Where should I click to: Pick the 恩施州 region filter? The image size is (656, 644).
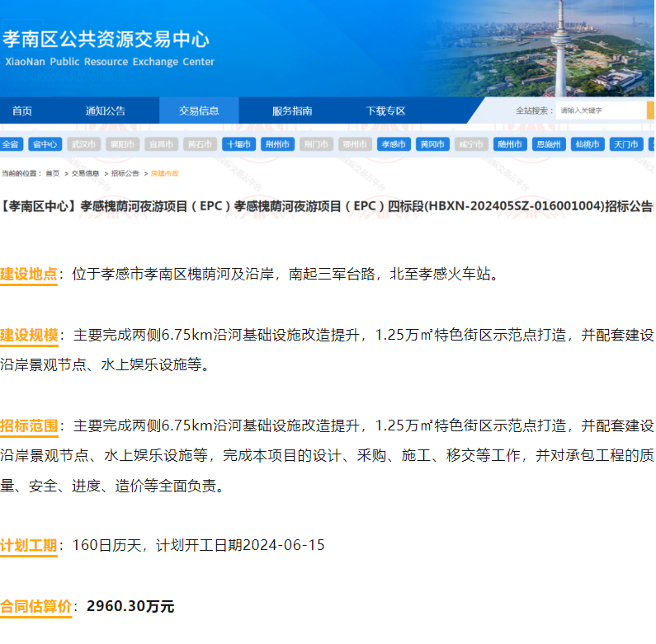(549, 144)
